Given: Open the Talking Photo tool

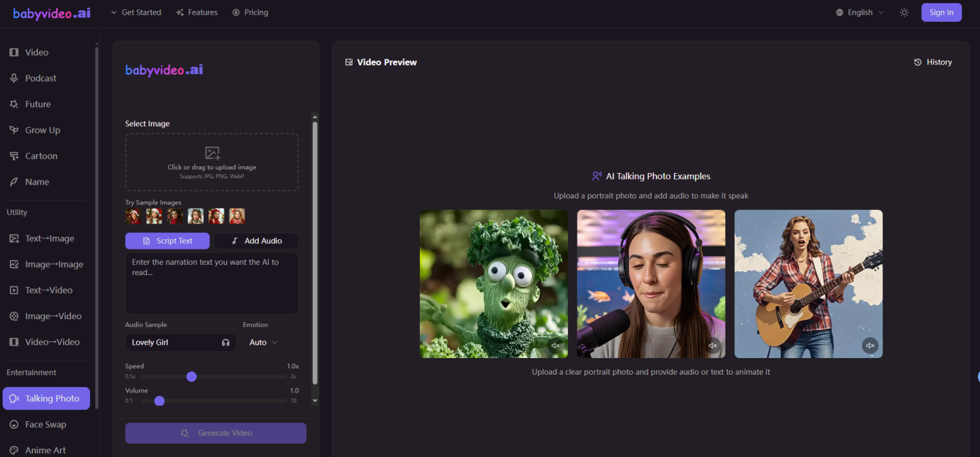Looking at the screenshot, I should point(46,398).
